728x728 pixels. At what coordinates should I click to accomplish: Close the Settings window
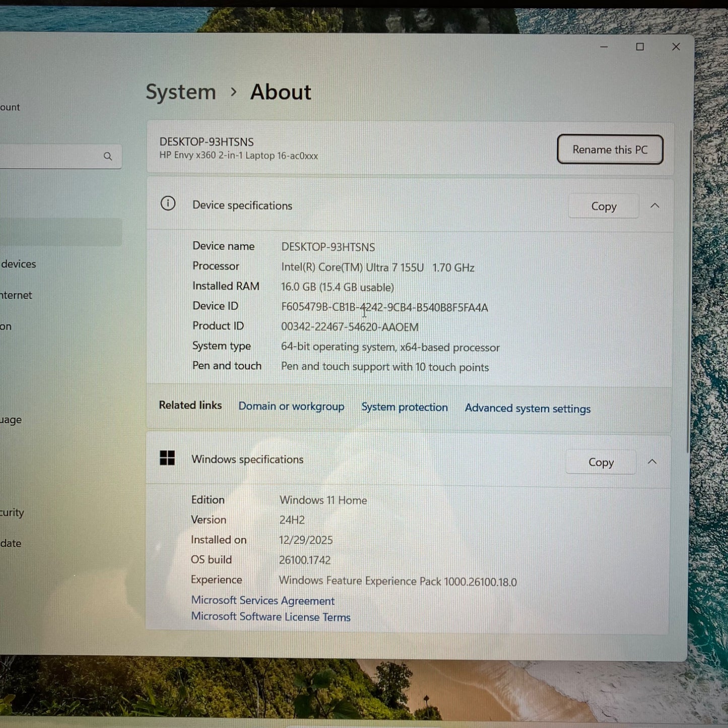pos(676,47)
